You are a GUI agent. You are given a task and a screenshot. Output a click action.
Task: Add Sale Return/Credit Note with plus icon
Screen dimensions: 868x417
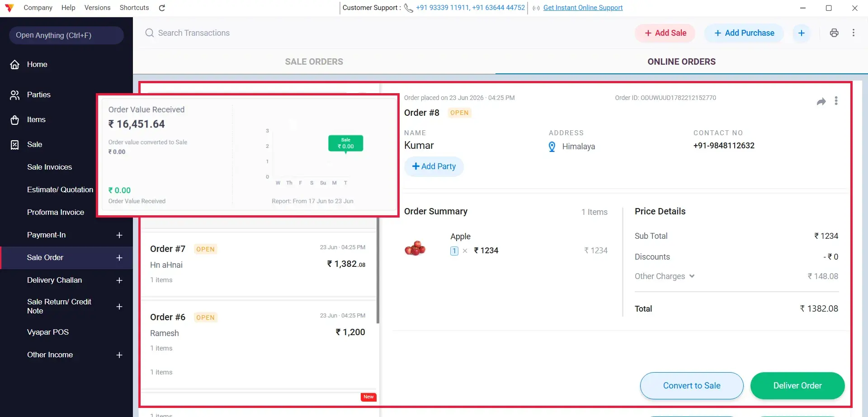(119, 307)
